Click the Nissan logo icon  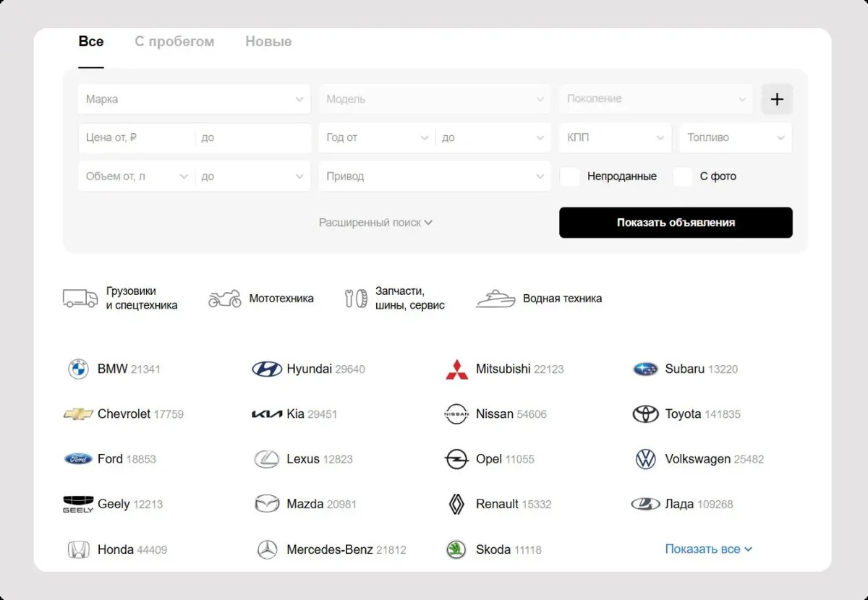click(456, 414)
